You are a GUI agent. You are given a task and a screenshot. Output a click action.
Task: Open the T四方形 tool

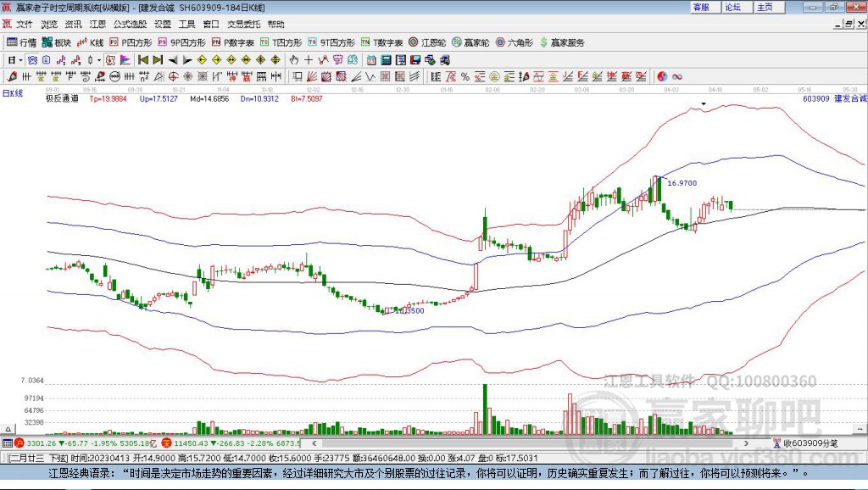point(281,42)
